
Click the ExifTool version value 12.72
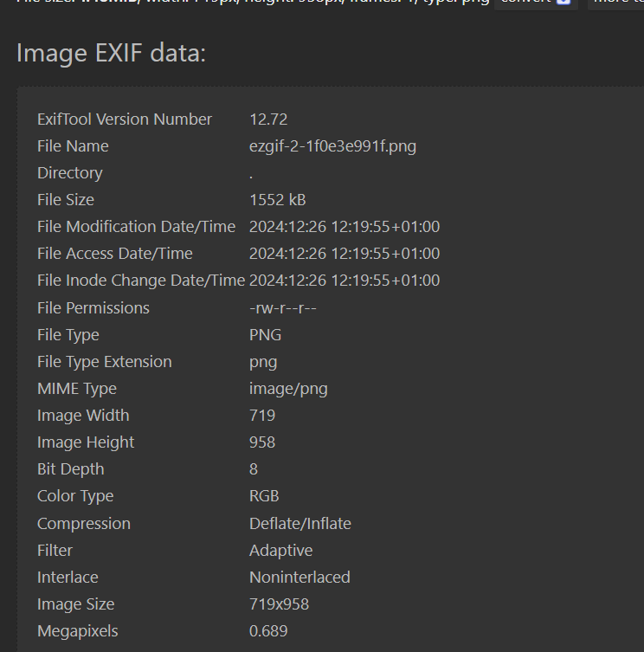click(x=268, y=119)
